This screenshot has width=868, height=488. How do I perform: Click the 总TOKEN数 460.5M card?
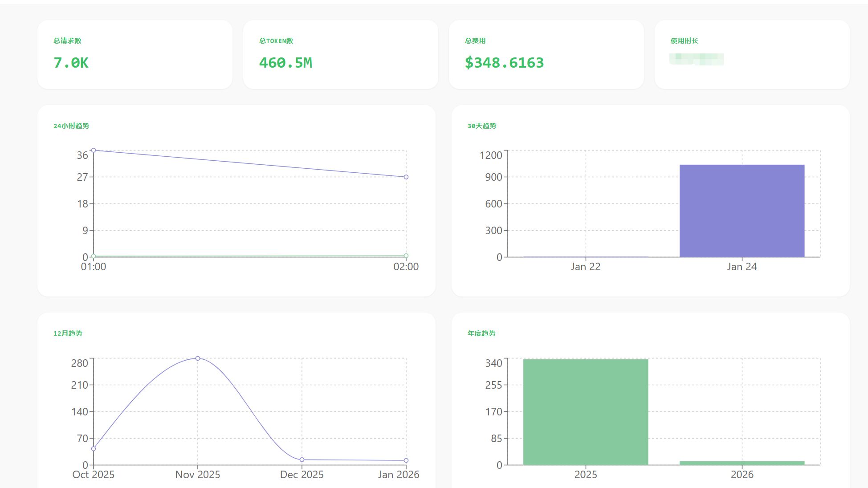340,54
